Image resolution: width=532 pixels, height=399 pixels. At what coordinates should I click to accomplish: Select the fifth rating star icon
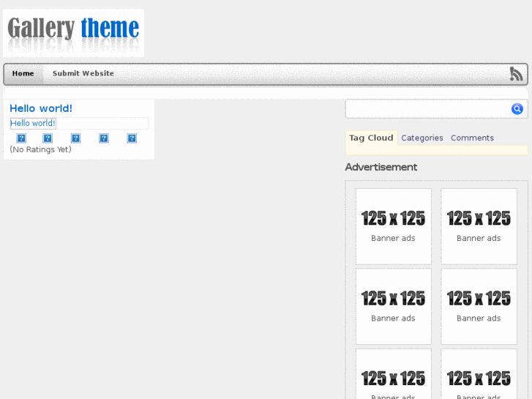(132, 138)
